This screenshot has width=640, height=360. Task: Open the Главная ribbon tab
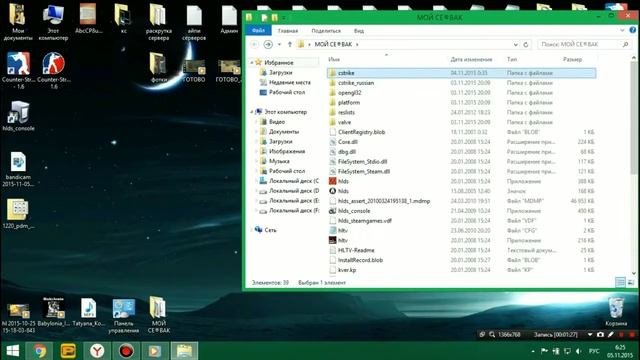click(x=288, y=31)
